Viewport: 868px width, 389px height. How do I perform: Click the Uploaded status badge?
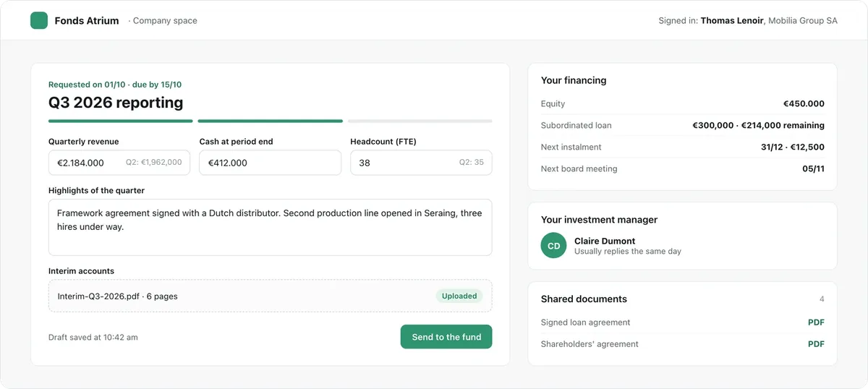click(x=459, y=296)
